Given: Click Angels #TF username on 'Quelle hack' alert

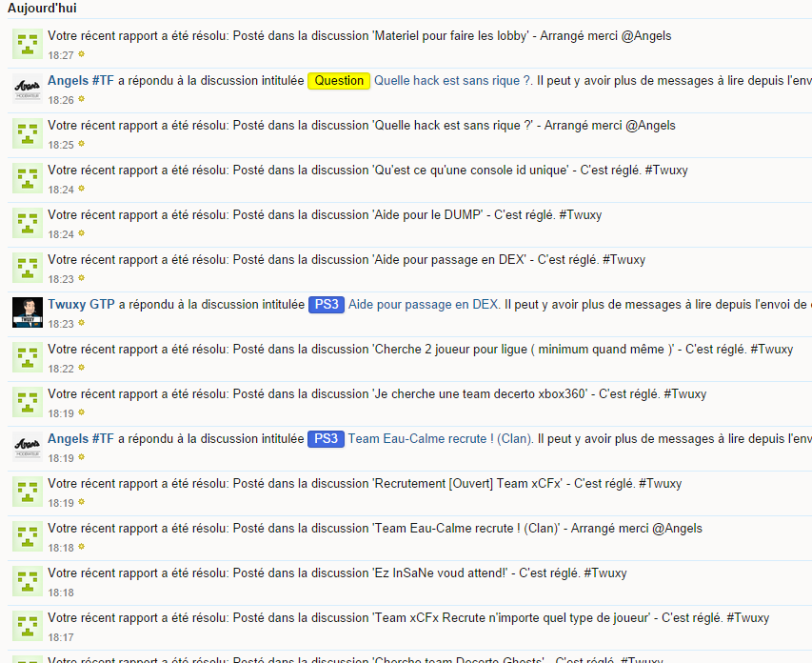Looking at the screenshot, I should pyautogui.click(x=80, y=80).
